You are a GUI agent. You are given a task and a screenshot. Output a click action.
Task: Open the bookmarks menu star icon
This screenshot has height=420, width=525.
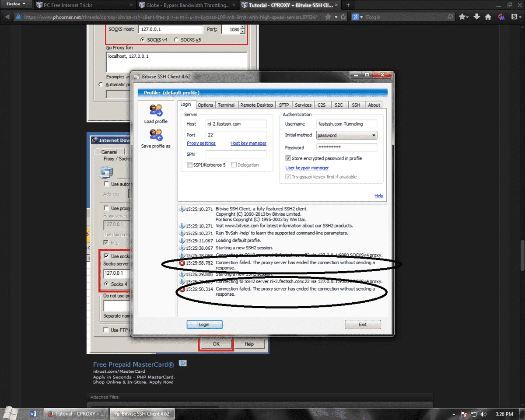click(464, 17)
